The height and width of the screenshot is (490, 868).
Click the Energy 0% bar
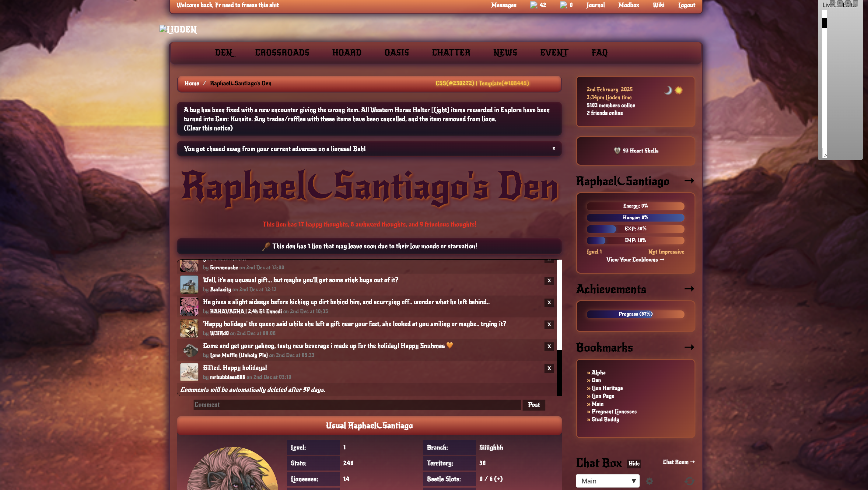(x=635, y=206)
